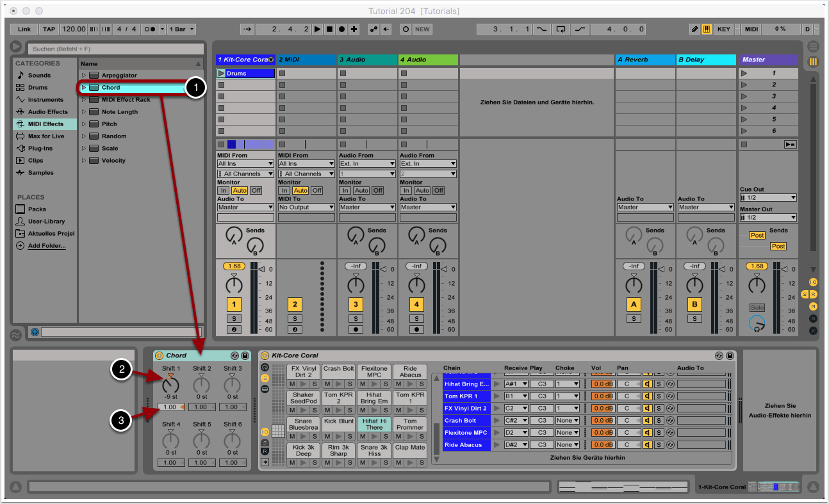The height and width of the screenshot is (504, 829).
Task: Click the Play button in transport bar
Action: (318, 29)
